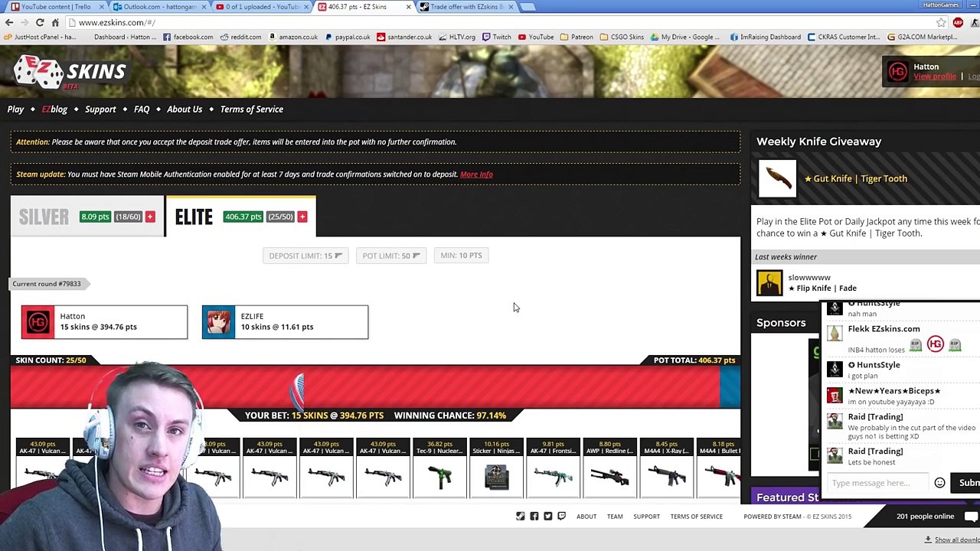Click Gut Knife Tiger Tooth giveaway title
Image resolution: width=980 pixels, height=551 pixels.
855,179
